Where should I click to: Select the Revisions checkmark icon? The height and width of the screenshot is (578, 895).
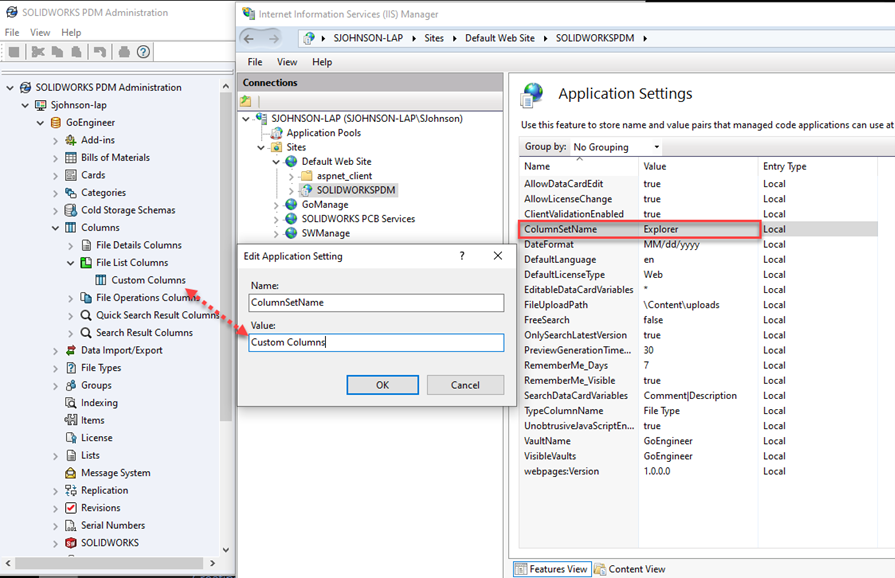71,508
